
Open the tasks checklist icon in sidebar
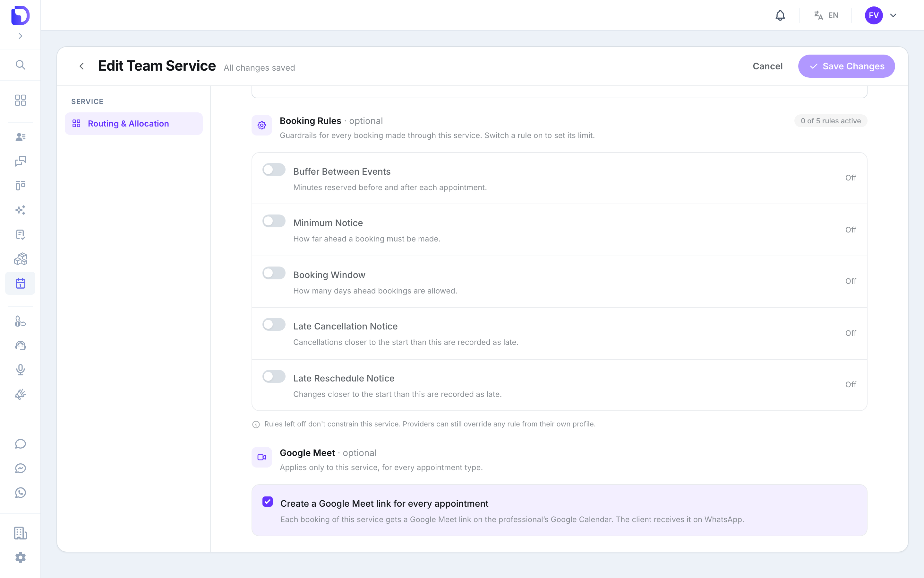(20, 234)
